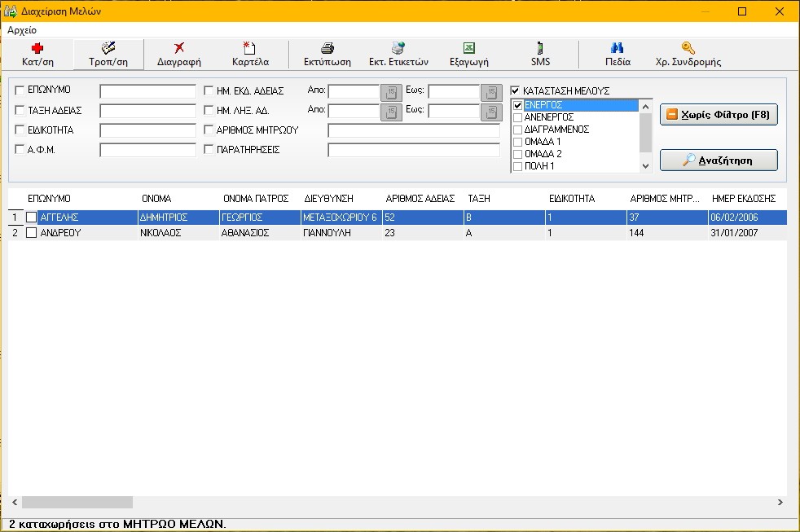The image size is (800, 532).
Task: Click the horizontal scrollbar right arrow
Action: [780, 503]
